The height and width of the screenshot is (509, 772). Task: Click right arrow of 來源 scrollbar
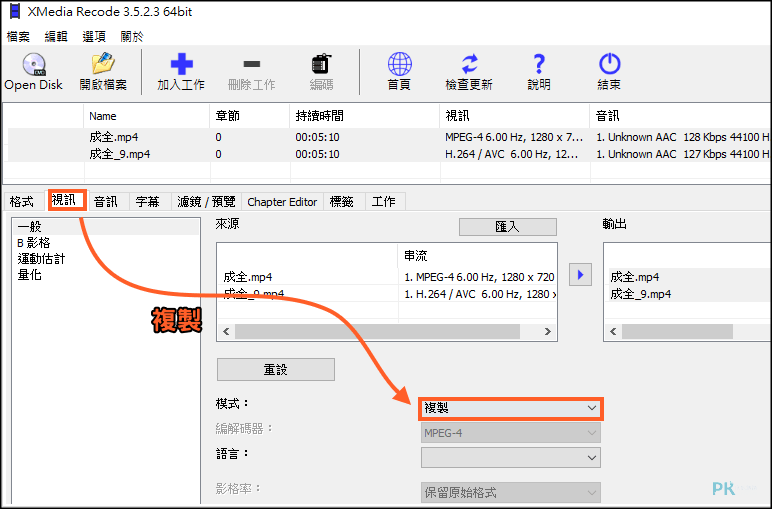547,332
